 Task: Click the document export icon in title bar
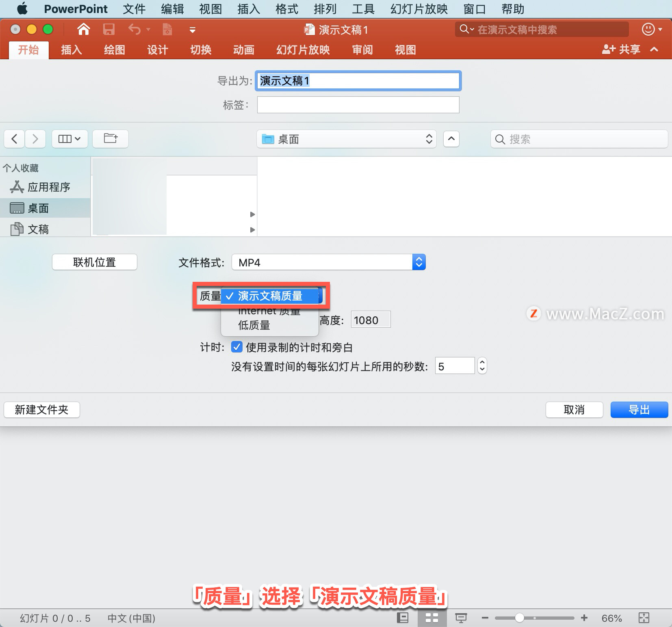point(167,29)
